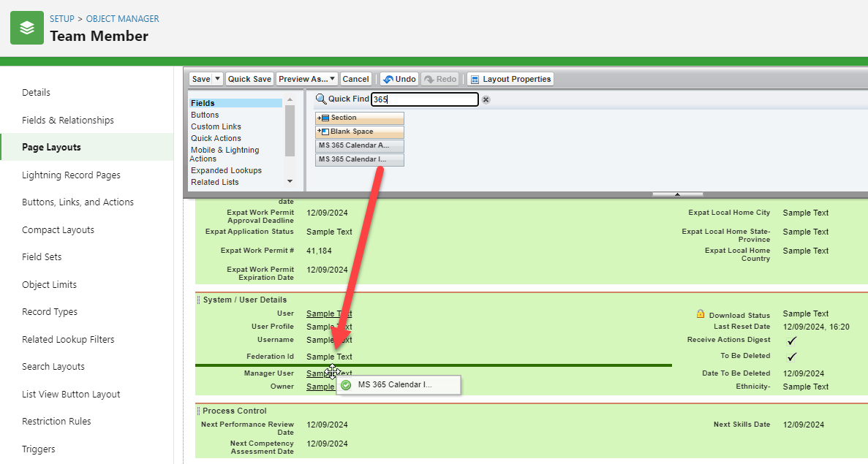Open Fields & Relationships in sidebar
This screenshot has width=868, height=464.
68,120
